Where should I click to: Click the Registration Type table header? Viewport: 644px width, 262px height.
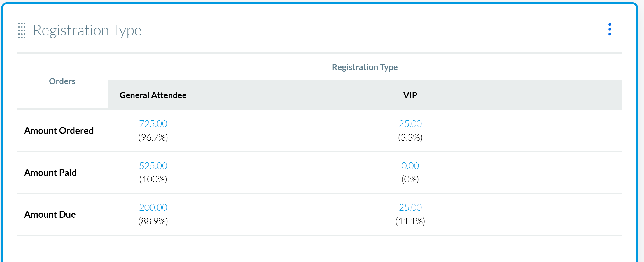point(365,67)
